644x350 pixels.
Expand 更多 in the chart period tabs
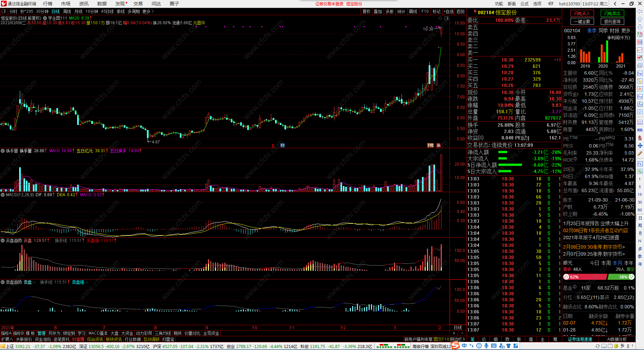click(x=148, y=11)
